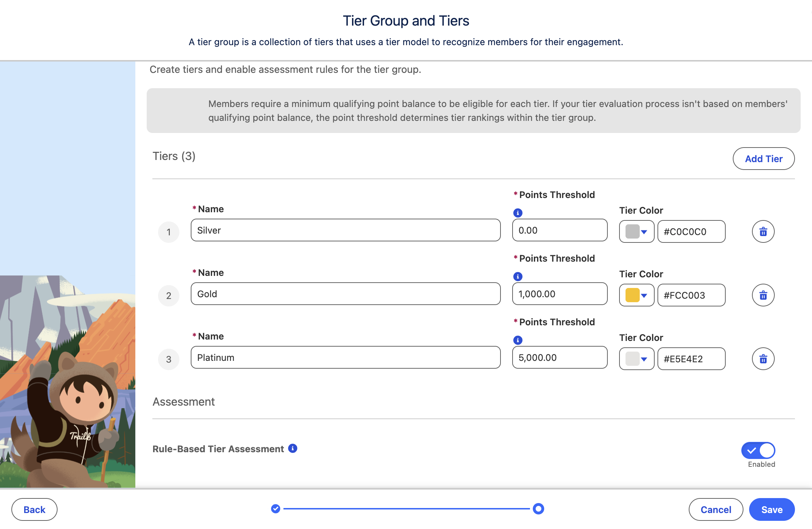
Task: Open Points Threshold info icon for Gold
Action: coord(518,277)
